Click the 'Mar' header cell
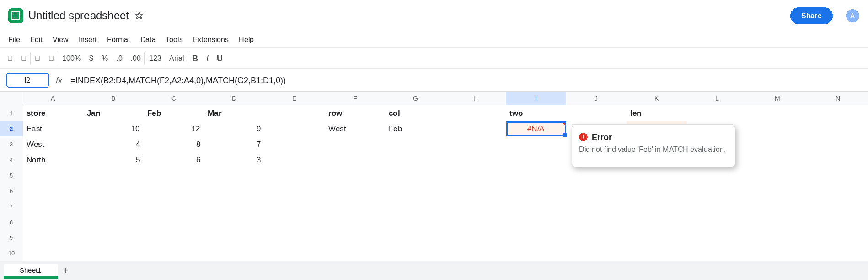This screenshot has height=280, width=868. pos(234,113)
